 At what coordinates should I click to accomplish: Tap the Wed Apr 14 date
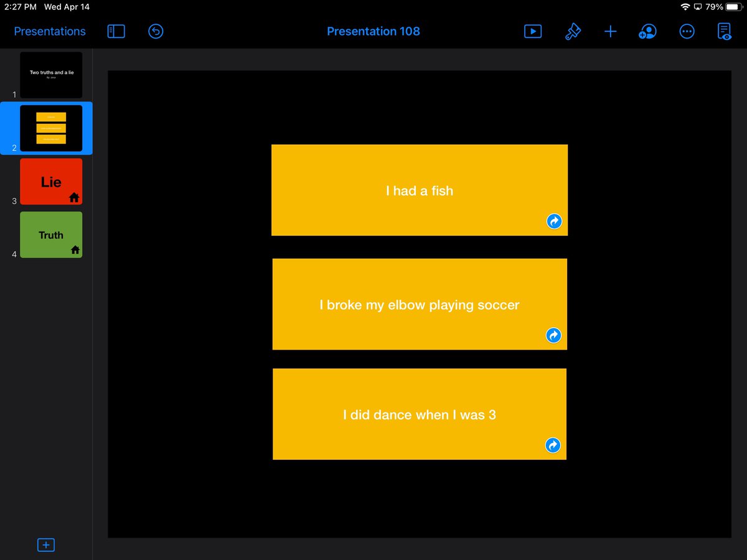pos(67,7)
